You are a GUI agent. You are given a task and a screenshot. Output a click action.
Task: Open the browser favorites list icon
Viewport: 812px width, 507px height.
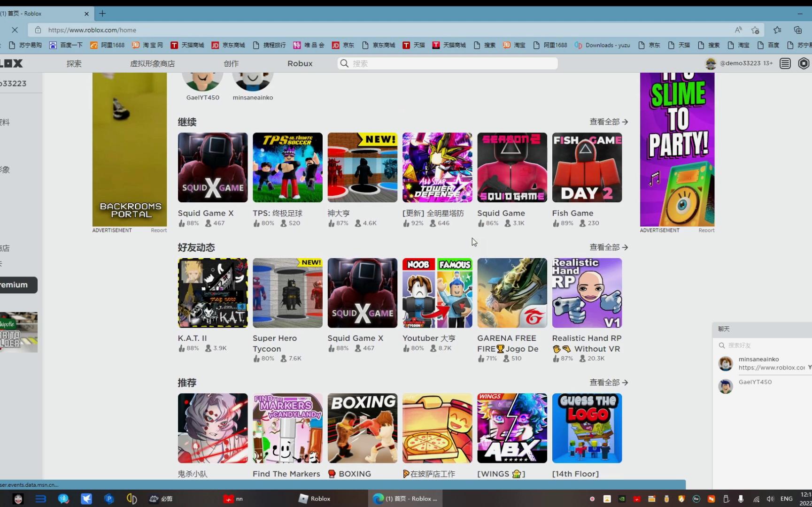coord(777,30)
